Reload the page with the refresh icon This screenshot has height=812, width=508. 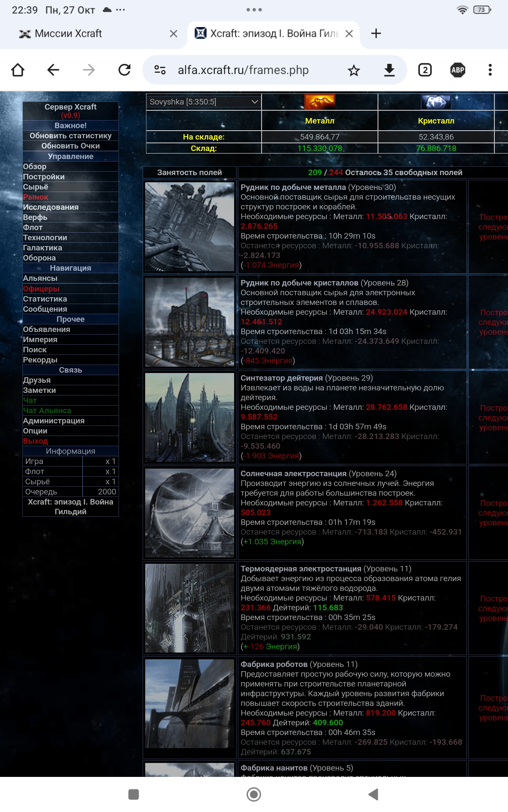pos(124,70)
